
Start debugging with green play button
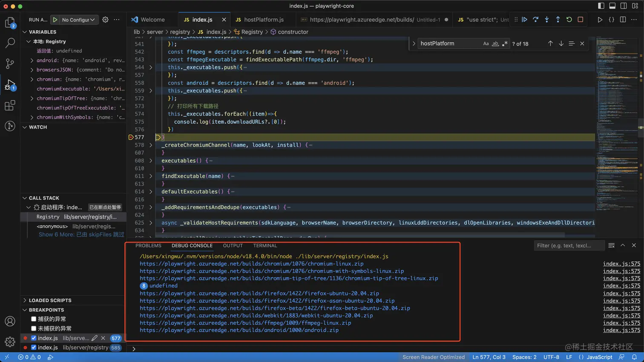coord(55,20)
